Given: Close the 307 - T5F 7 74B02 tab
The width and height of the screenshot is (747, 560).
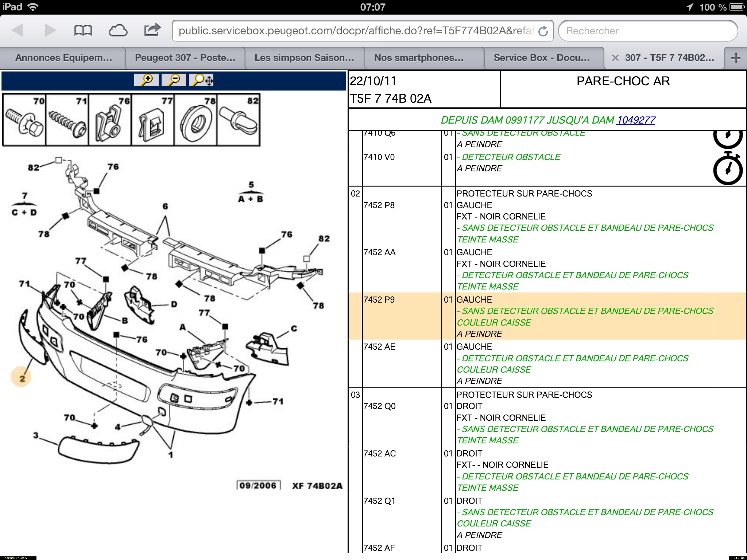Looking at the screenshot, I should click(615, 58).
